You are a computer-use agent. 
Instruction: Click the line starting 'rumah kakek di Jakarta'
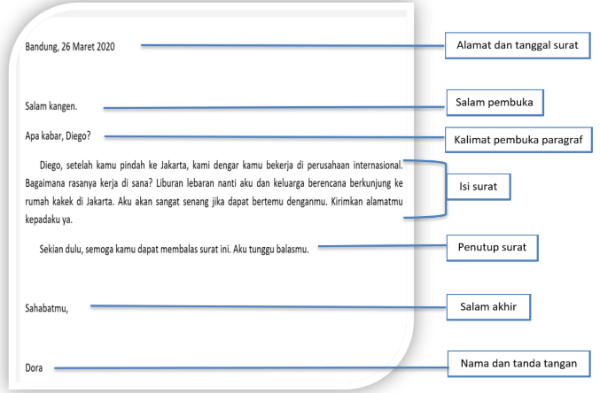[x=214, y=201]
